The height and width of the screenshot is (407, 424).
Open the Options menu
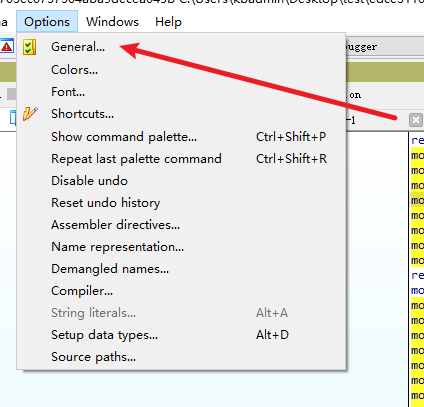click(47, 22)
